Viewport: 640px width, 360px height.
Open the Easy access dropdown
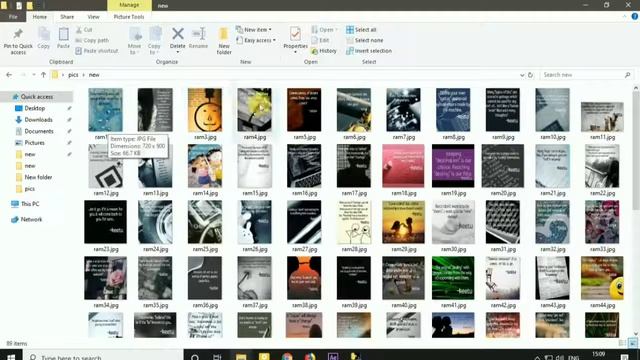[x=256, y=40]
